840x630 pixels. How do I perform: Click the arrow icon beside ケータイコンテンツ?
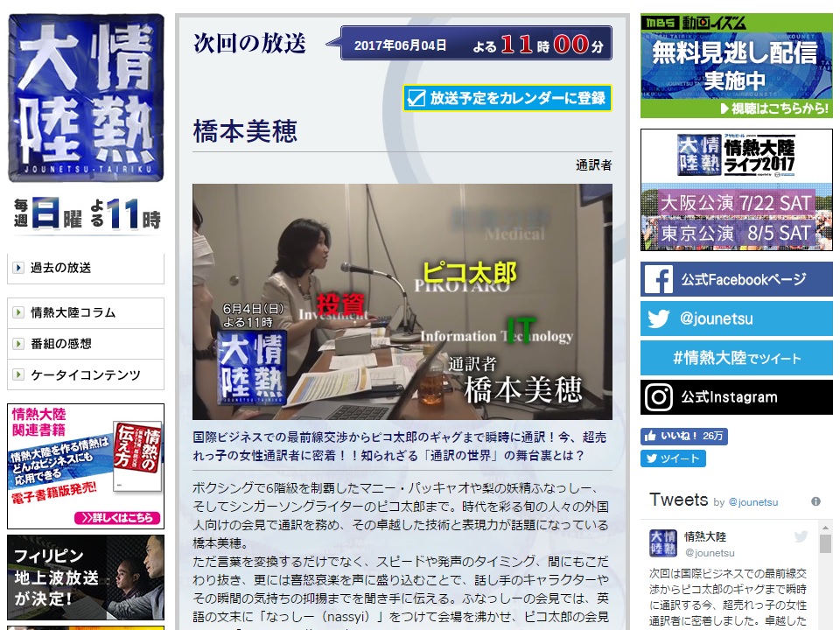click(18, 374)
